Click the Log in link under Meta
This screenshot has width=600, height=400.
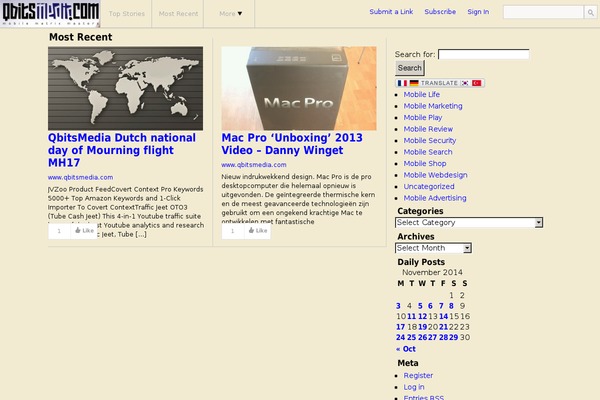pyautogui.click(x=414, y=387)
